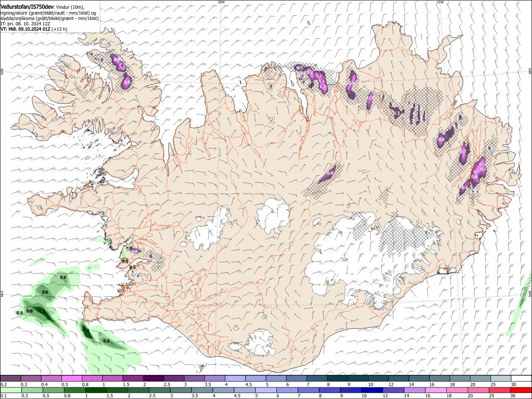Click the number 4.5 under the upper legend row
Screen dimensions: 532x399
(x=249, y=384)
